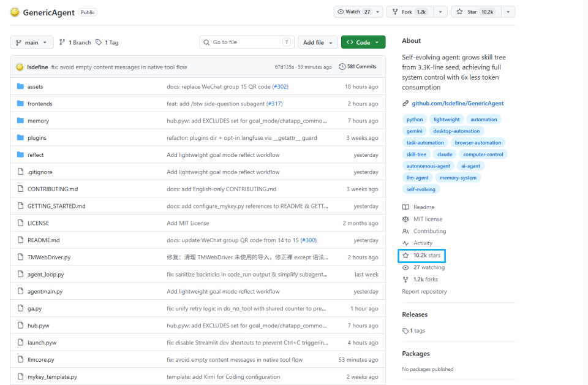Open pull request #300 link
588x385 pixels.
point(309,240)
